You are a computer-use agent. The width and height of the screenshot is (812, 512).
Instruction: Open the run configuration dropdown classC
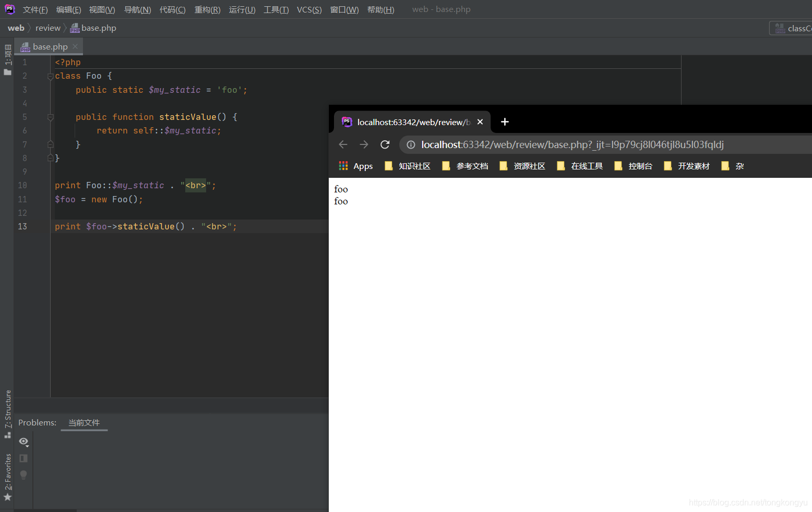coord(791,28)
